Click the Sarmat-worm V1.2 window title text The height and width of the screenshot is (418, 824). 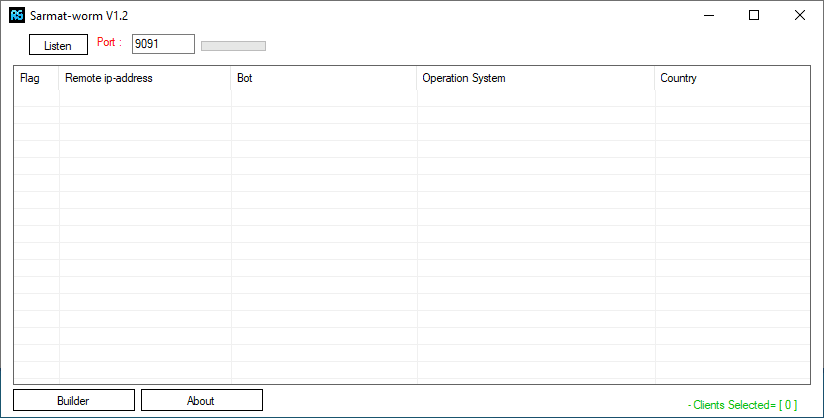(x=79, y=15)
